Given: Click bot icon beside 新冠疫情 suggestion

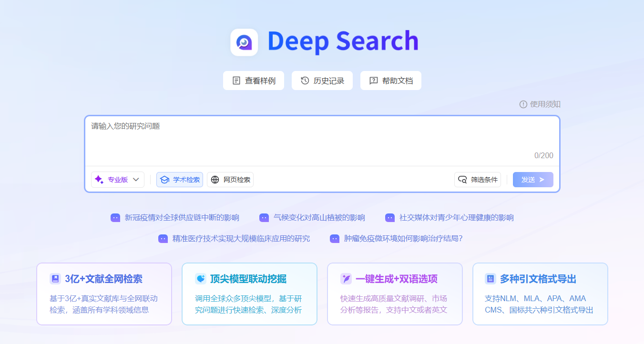Looking at the screenshot, I should click(x=115, y=218).
